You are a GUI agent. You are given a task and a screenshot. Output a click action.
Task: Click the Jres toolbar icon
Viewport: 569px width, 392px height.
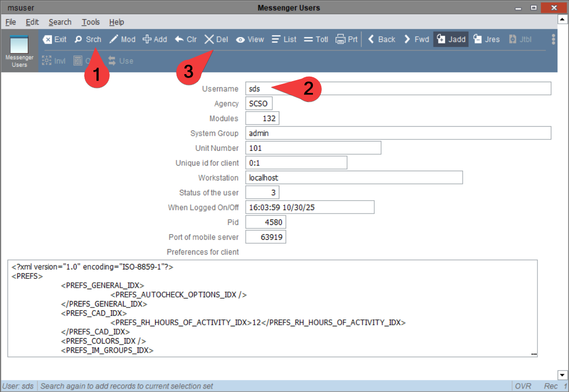point(478,39)
